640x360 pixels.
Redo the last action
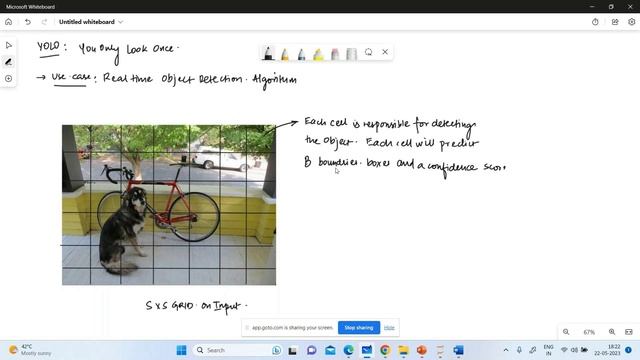pos(44,22)
